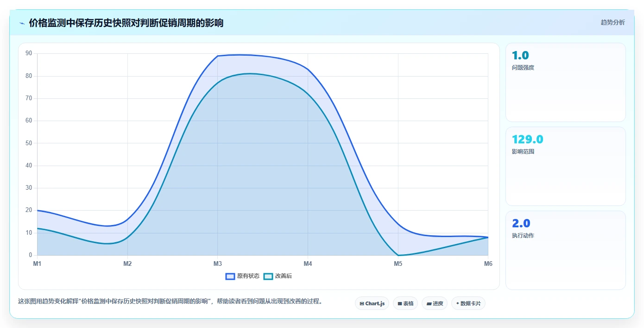
Task: Click the lightning icon beside the title
Action: [x=22, y=23]
